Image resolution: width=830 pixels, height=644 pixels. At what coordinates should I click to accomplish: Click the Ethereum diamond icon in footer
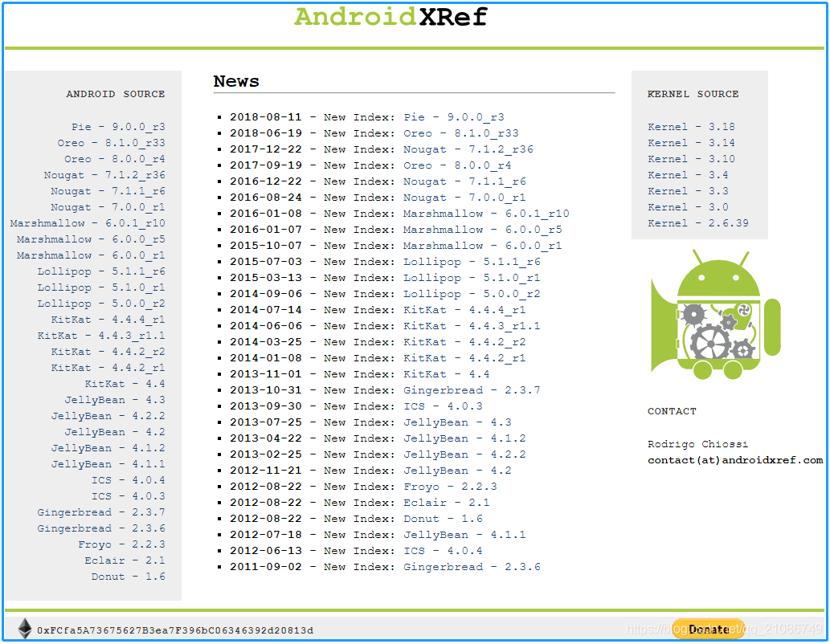[25, 628]
